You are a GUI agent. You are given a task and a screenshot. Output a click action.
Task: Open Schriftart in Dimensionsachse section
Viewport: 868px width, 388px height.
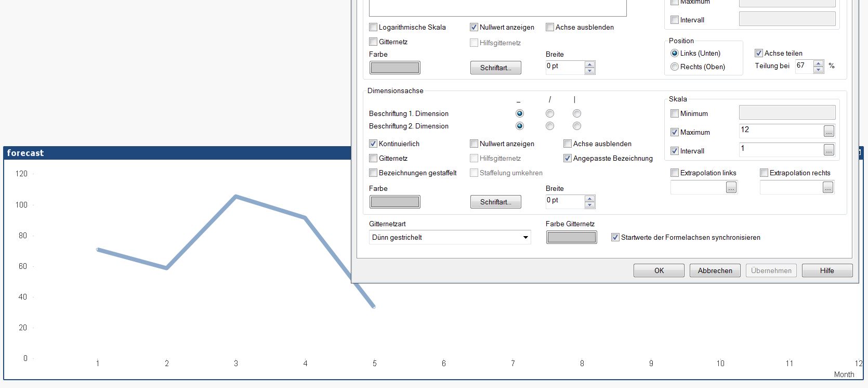point(496,202)
